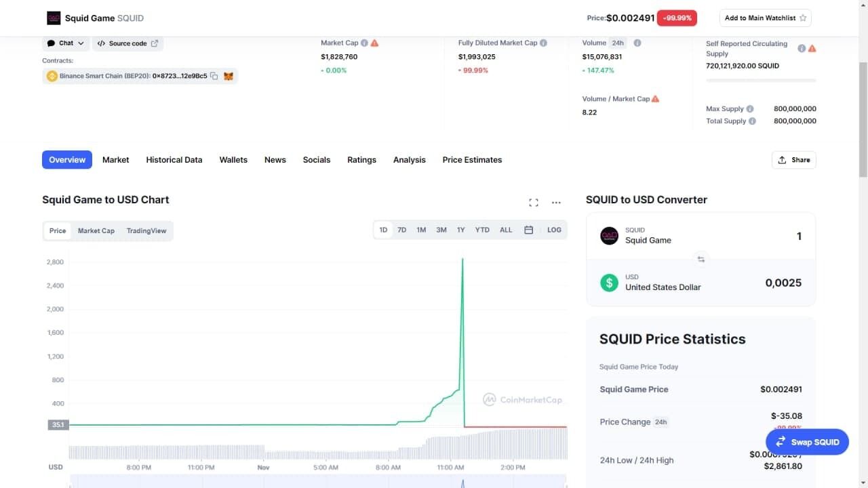The image size is (868, 488).
Task: Set chart range to 7D
Action: tap(401, 230)
